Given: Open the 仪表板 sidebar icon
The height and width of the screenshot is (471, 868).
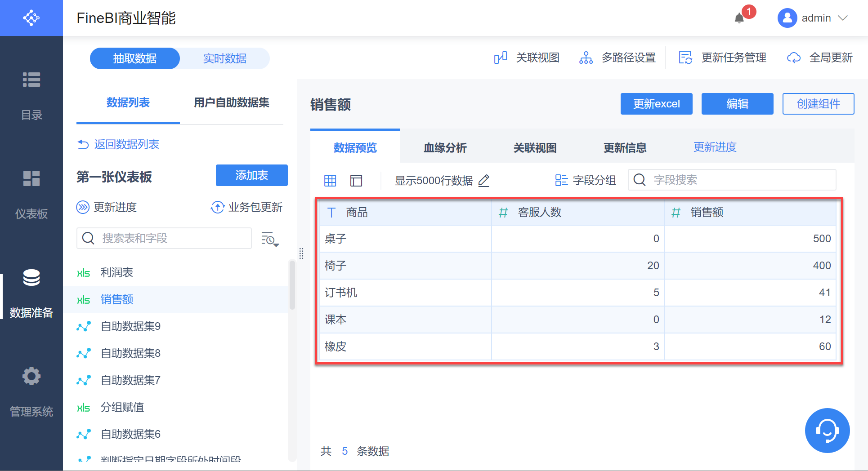Looking at the screenshot, I should point(31,178).
